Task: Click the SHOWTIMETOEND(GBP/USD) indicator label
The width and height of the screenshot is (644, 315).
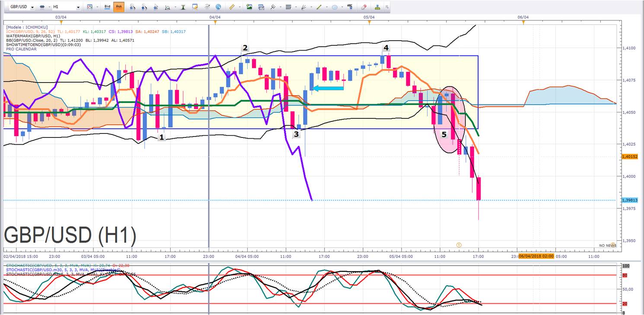Action: (44, 45)
